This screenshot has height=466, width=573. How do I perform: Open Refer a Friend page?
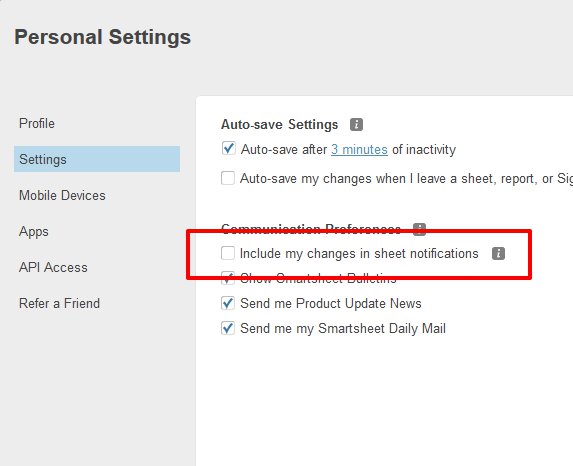pos(59,303)
